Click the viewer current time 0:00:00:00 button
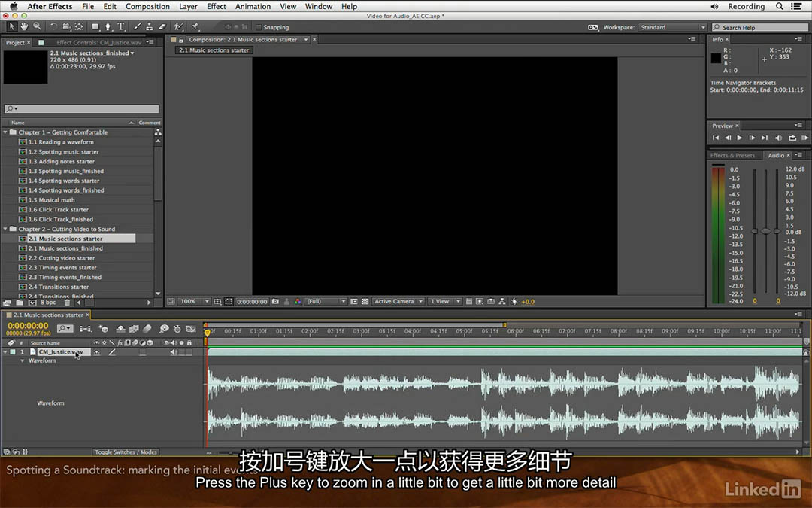This screenshot has width=812, height=508. pyautogui.click(x=252, y=301)
